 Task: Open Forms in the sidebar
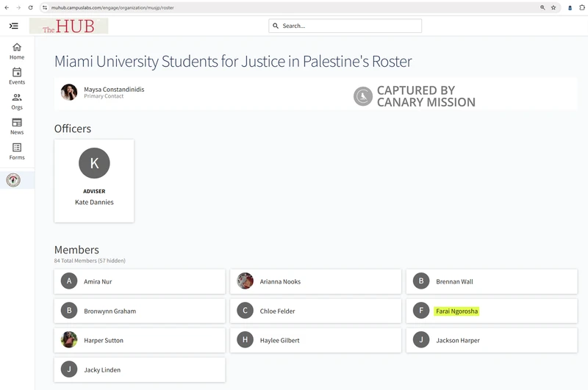pyautogui.click(x=17, y=152)
